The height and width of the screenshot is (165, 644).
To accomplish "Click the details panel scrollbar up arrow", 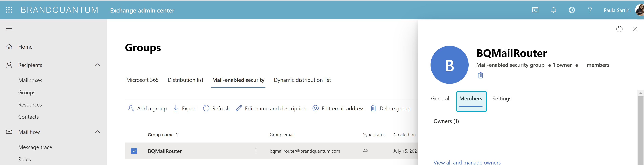I will coord(640,93).
